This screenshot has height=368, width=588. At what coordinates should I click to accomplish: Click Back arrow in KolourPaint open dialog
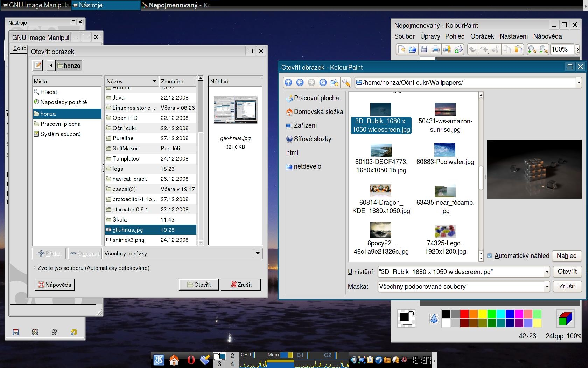coord(300,82)
